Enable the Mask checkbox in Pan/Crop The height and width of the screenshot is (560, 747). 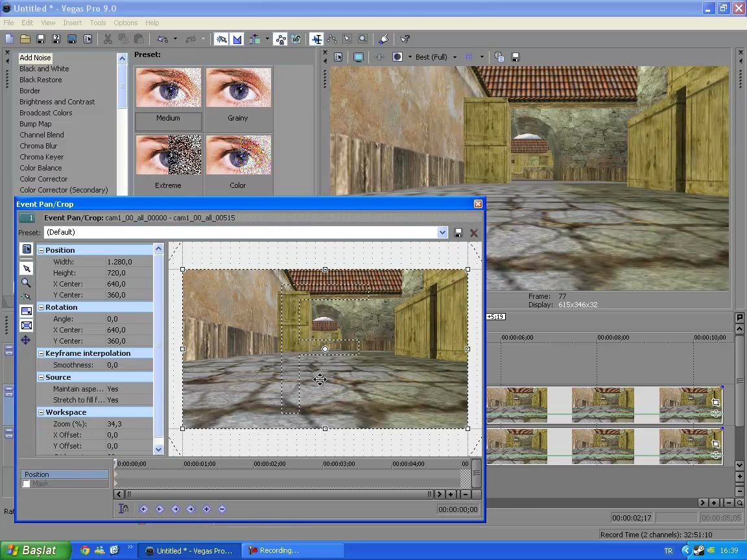[27, 484]
